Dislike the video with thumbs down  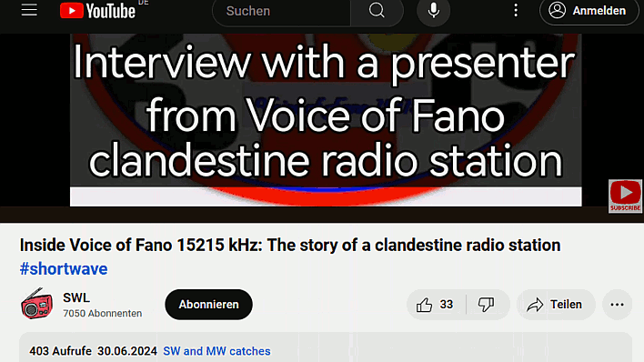point(487,305)
